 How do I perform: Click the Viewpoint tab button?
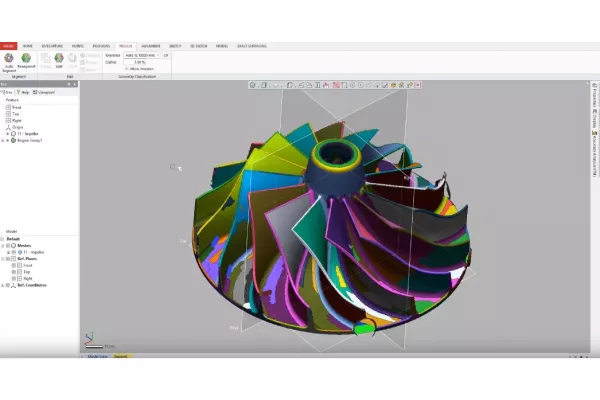45,92
